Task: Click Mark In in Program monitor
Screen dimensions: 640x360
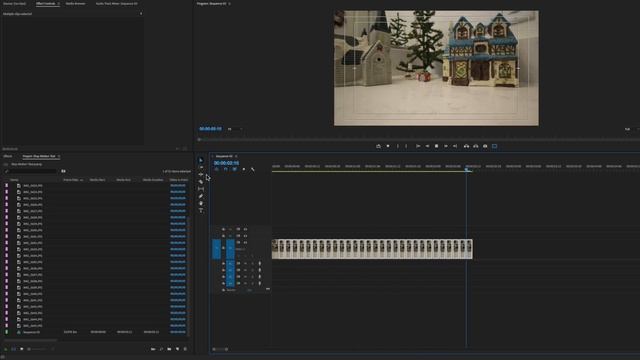Action: [x=398, y=146]
